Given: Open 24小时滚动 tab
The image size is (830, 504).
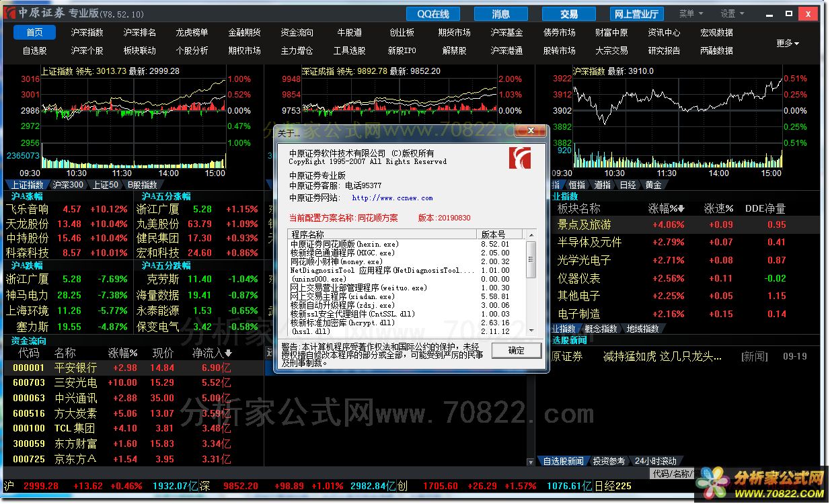Looking at the screenshot, I should [x=656, y=461].
